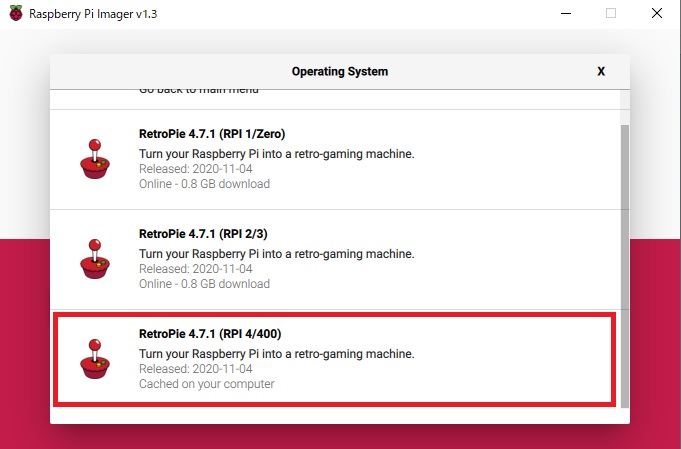681x449 pixels.
Task: Click "Online - 0.8 GB download" under RPI 1/Zero
Action: tap(204, 184)
